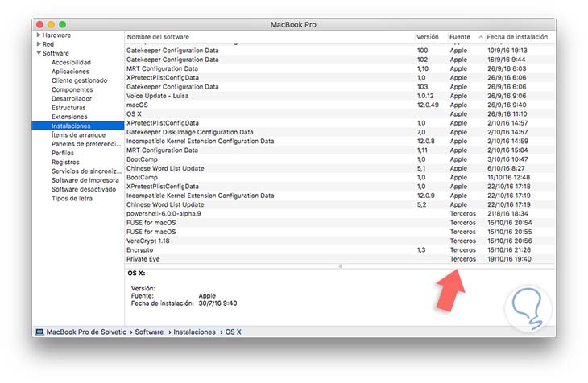Image resolution: width=588 pixels, height=383 pixels.
Task: Select Chinese Word List Update 5,2 row
Action: pos(340,204)
